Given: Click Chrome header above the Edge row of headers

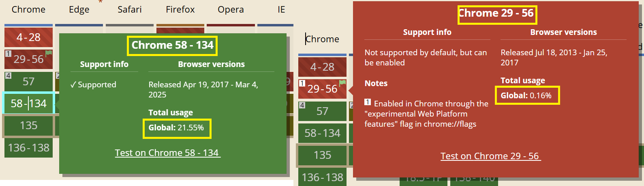Looking at the screenshot, I should pos(28,9).
